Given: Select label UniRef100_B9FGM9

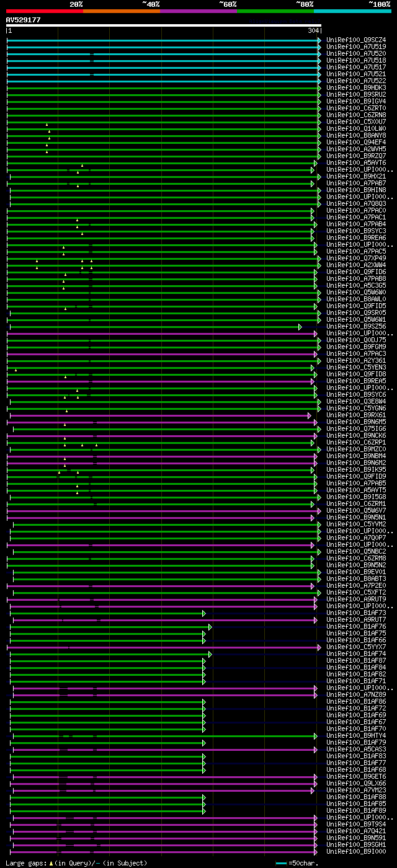Looking at the screenshot, I should click(356, 347).
